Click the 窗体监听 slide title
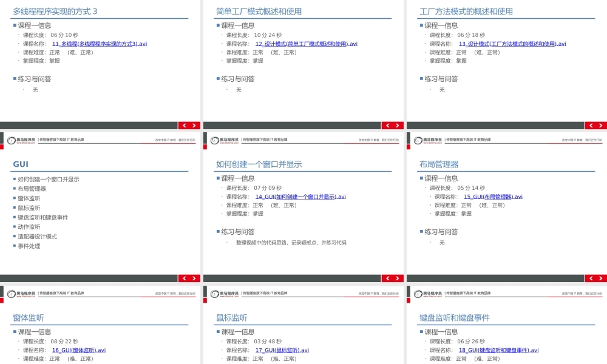The image size is (607, 364). (x=29, y=318)
